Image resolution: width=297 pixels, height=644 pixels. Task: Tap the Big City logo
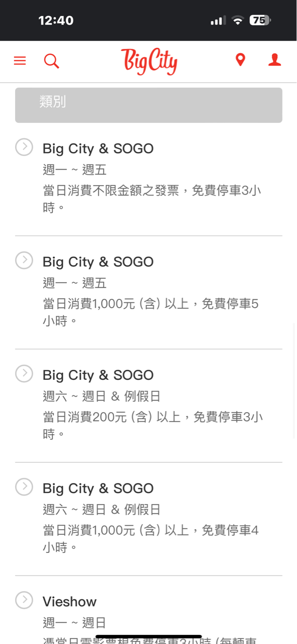click(x=149, y=61)
